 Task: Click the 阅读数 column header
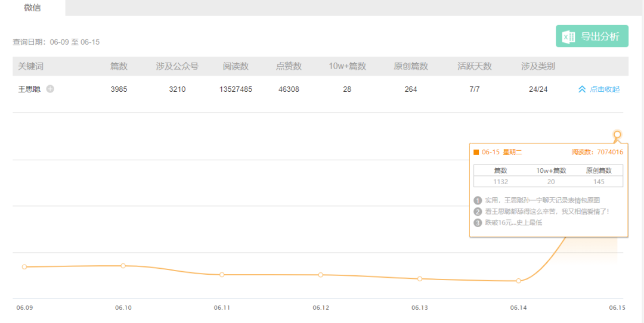point(236,66)
